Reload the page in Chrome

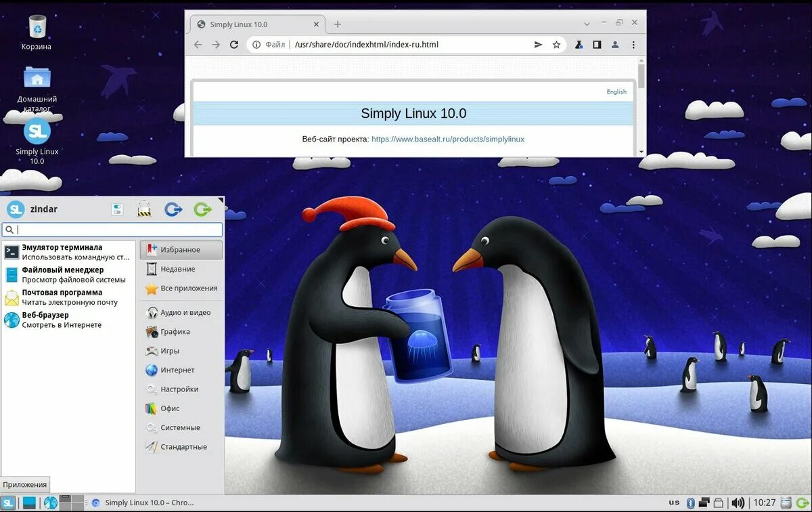pyautogui.click(x=234, y=45)
